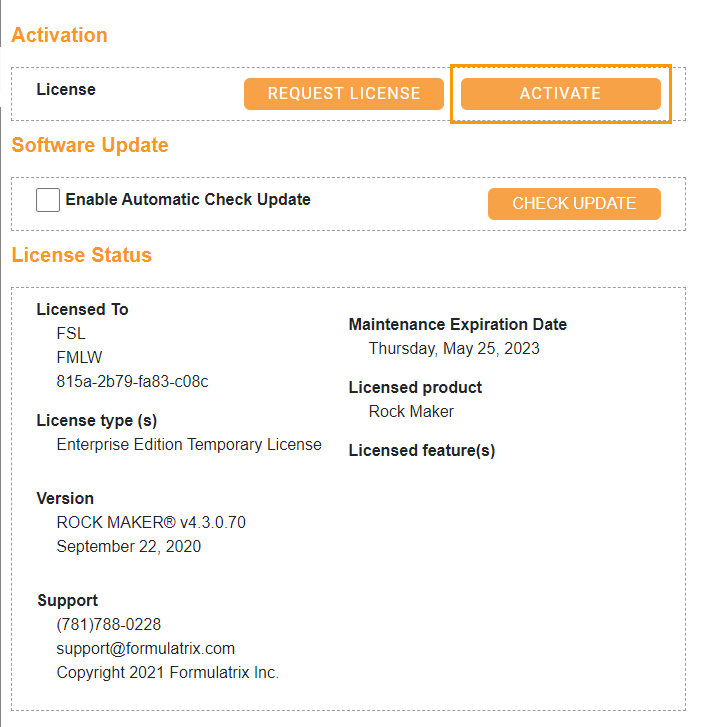Select the license key 815a-2b79-fa83-c08c
This screenshot has width=706, height=727.
point(132,381)
